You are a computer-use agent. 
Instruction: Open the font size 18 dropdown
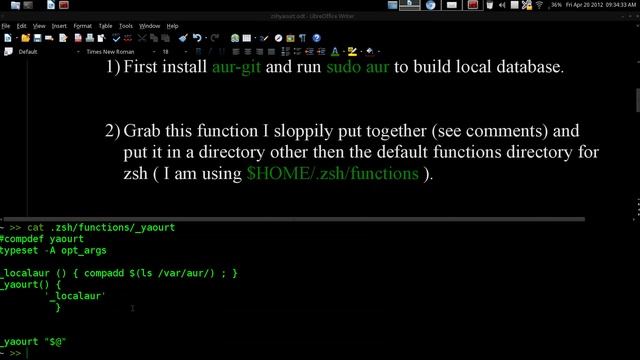[174, 52]
